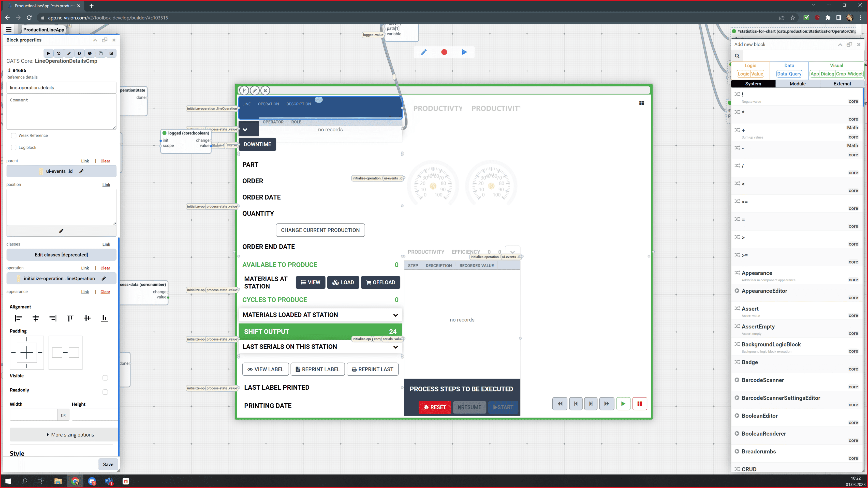The width and height of the screenshot is (868, 488).
Task: Click pencil icon beside initialize-operation .lineOperation
Action: [x=104, y=279]
